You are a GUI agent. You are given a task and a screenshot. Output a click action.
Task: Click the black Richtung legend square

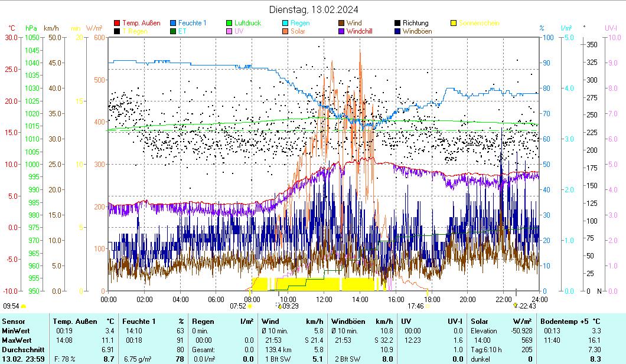(x=397, y=23)
